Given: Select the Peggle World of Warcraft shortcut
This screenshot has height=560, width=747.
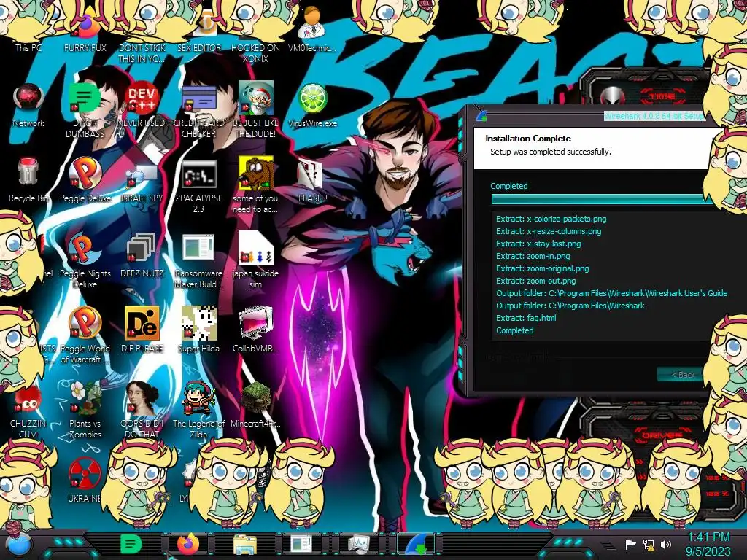Looking at the screenshot, I should [x=85, y=335].
